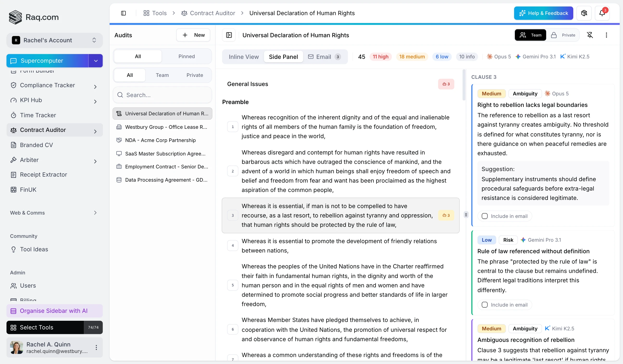623x364 pixels.
Task: Click the cube icon beside Help & Feedback
Action: (584, 13)
